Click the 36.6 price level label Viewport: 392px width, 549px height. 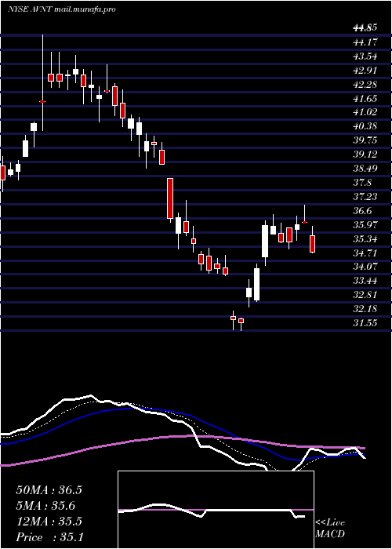362,211
